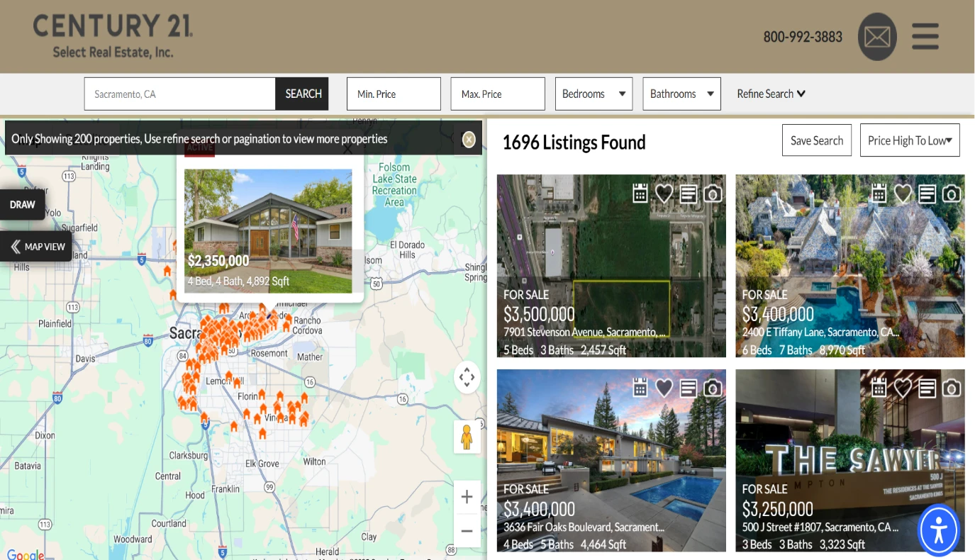
Task: Zoom in on the map
Action: [x=467, y=497]
